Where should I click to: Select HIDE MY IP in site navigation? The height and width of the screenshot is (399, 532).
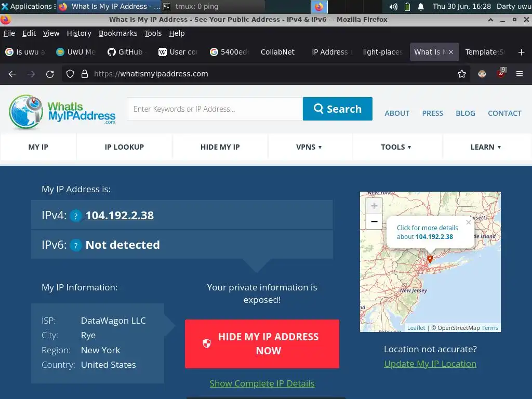tap(220, 147)
